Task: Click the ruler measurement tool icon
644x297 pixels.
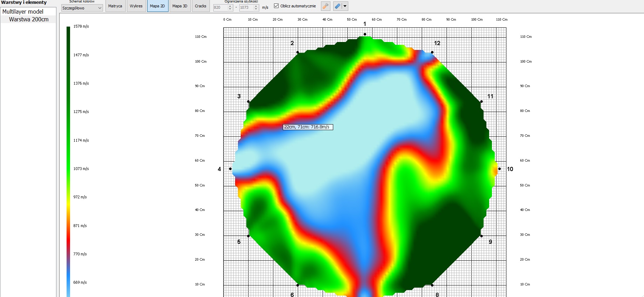Action: 337,6
